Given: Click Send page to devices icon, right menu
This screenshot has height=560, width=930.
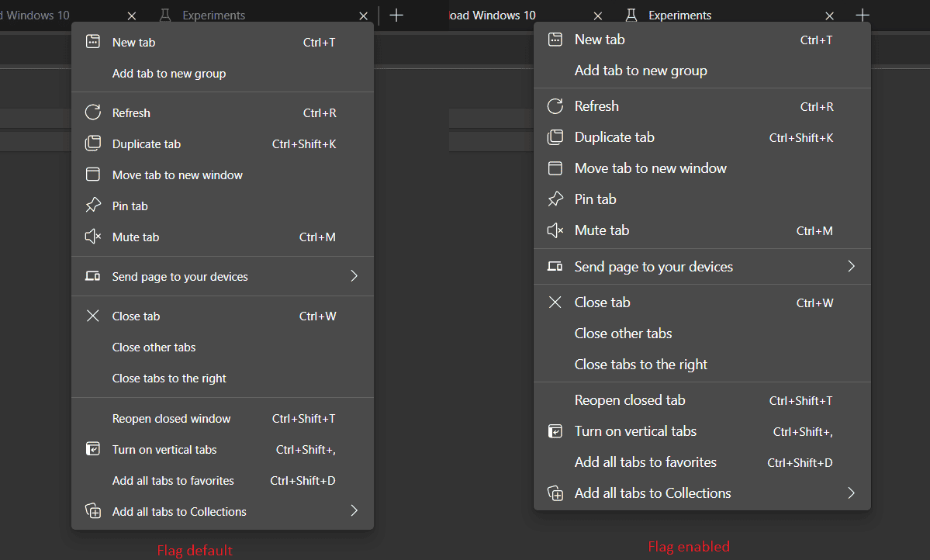Looking at the screenshot, I should pos(555,266).
